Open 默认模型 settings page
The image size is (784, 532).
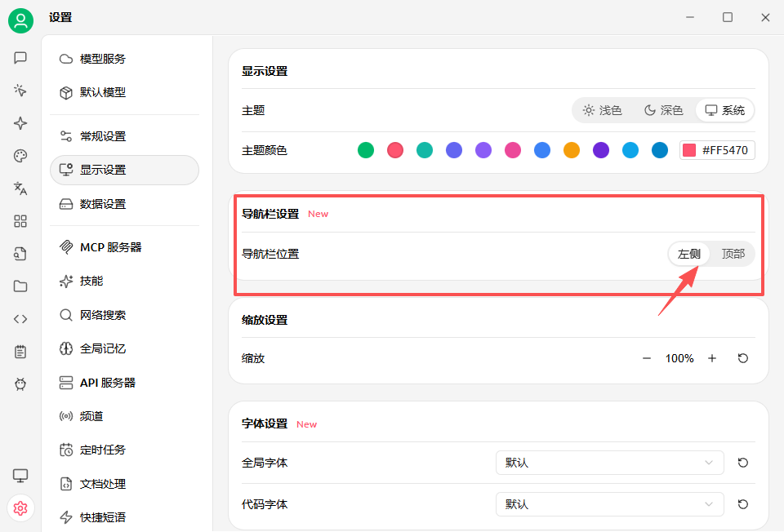pyautogui.click(x=124, y=92)
